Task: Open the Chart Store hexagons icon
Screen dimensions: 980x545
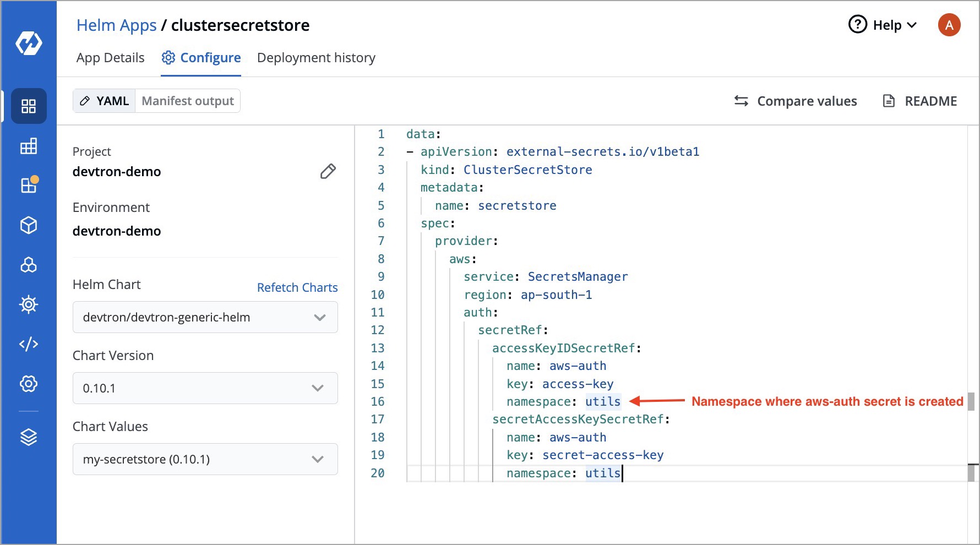Action: coord(28,265)
